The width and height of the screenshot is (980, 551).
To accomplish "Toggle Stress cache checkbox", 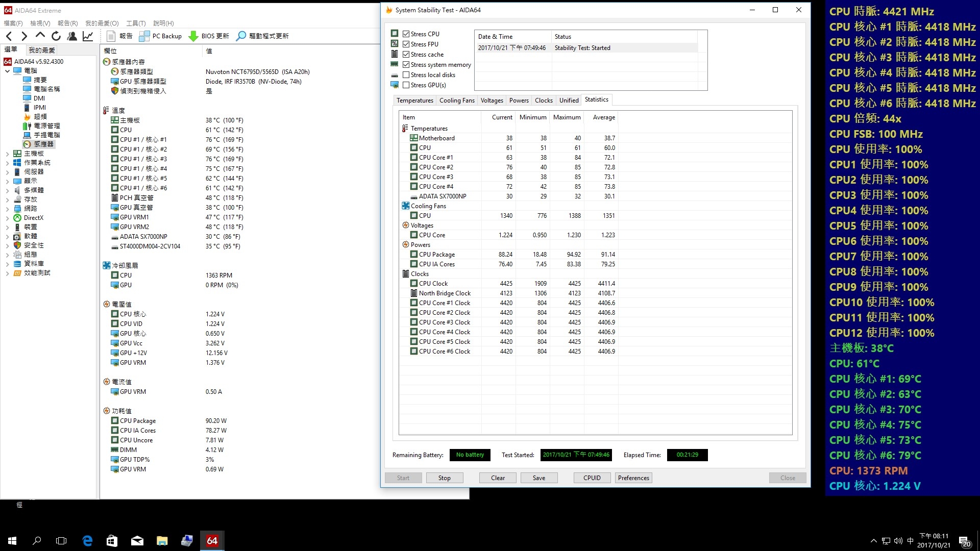I will click(406, 55).
